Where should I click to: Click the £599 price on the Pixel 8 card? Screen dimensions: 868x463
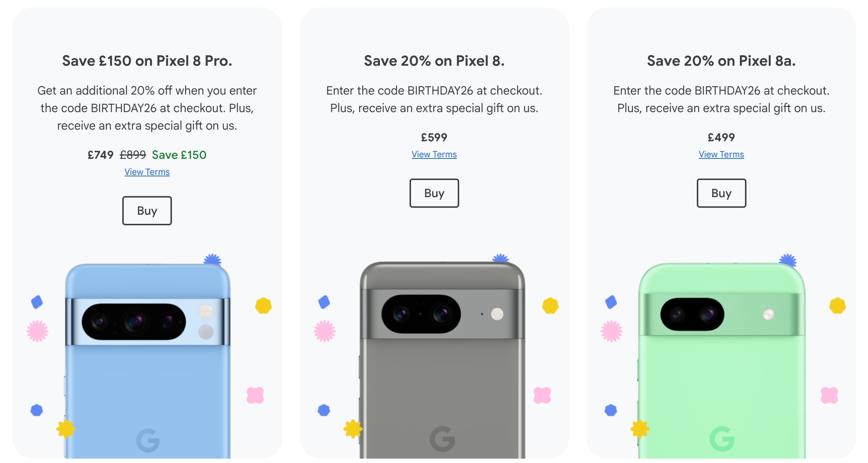click(434, 138)
